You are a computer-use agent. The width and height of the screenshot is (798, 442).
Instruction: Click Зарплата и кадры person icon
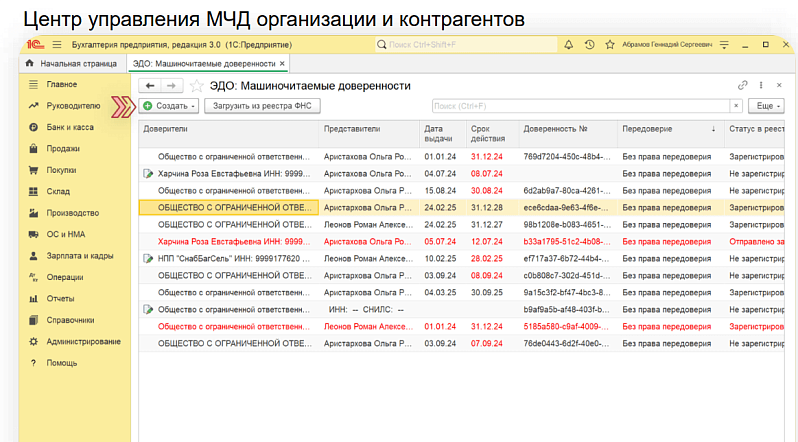(x=34, y=256)
